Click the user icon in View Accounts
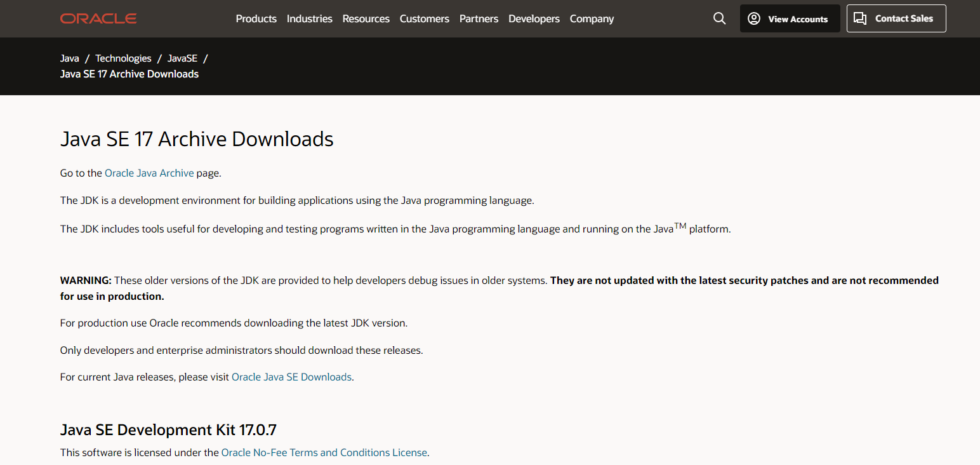Image resolution: width=980 pixels, height=465 pixels. 754,19
